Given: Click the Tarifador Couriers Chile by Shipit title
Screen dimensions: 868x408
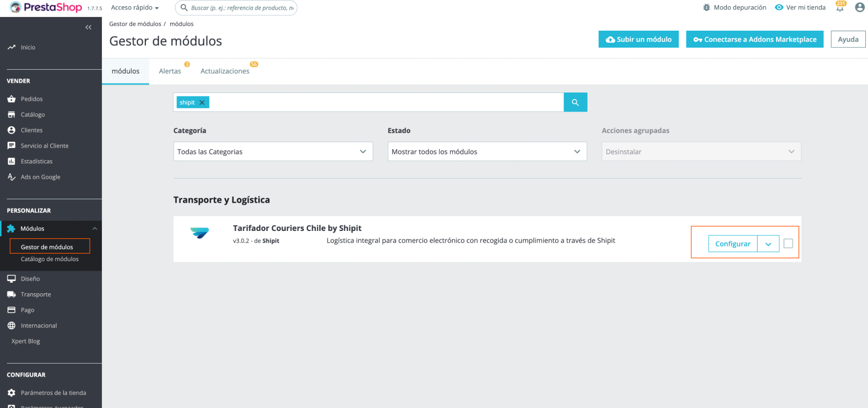Looking at the screenshot, I should tap(297, 228).
